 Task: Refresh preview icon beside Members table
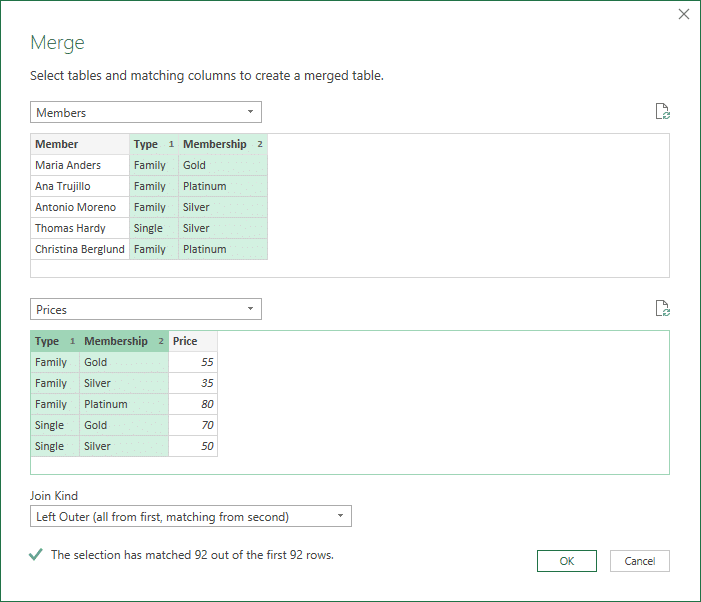tap(663, 111)
